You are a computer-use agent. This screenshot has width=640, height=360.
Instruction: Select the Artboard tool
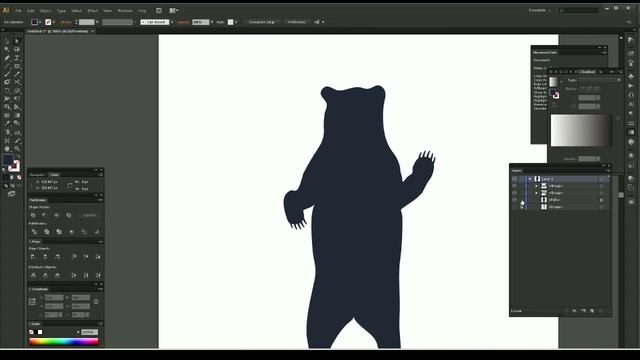tap(7, 140)
